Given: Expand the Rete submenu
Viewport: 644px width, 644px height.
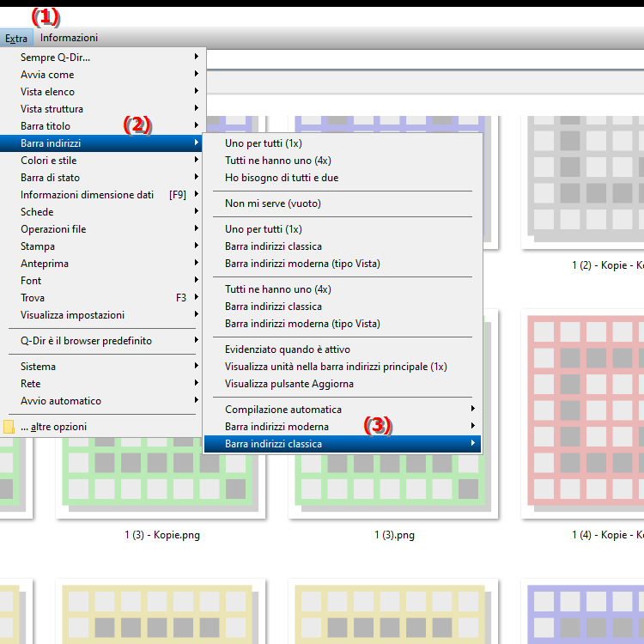Looking at the screenshot, I should [101, 384].
